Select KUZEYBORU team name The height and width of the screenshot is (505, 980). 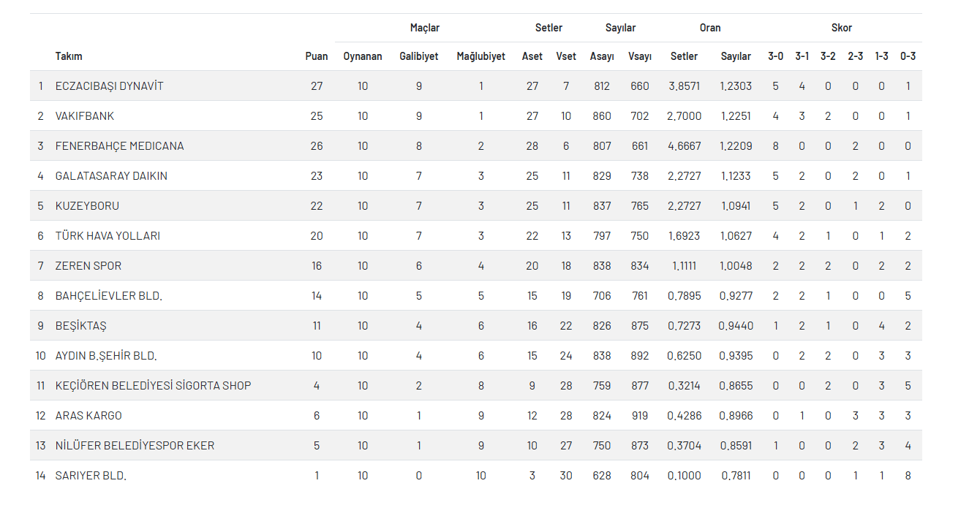click(87, 206)
